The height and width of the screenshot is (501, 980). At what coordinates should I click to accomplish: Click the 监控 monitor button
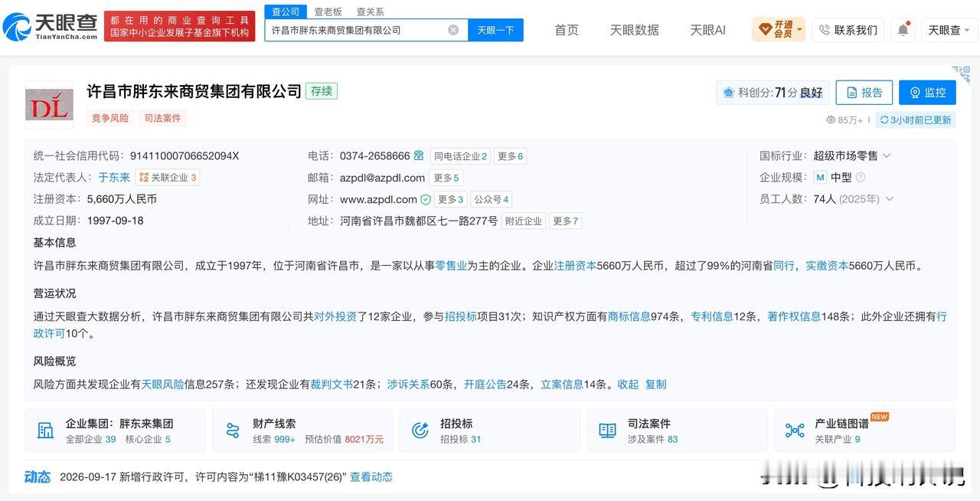927,93
